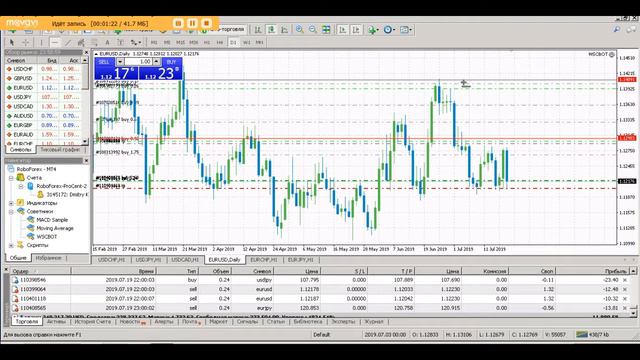Sort orders by Прибыль column header

(592, 271)
